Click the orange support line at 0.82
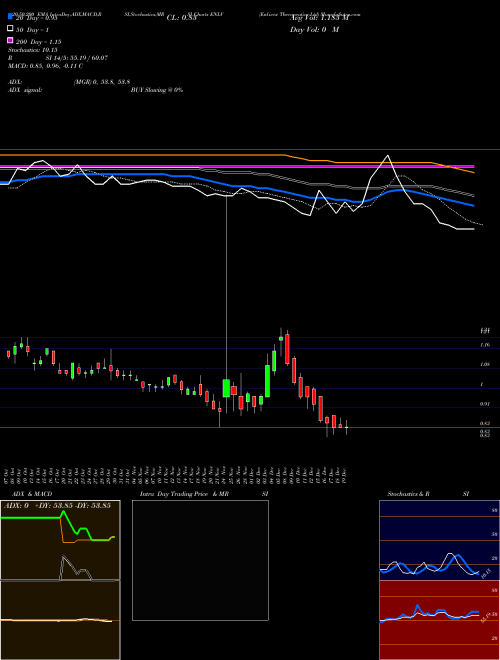 pyautogui.click(x=250, y=428)
